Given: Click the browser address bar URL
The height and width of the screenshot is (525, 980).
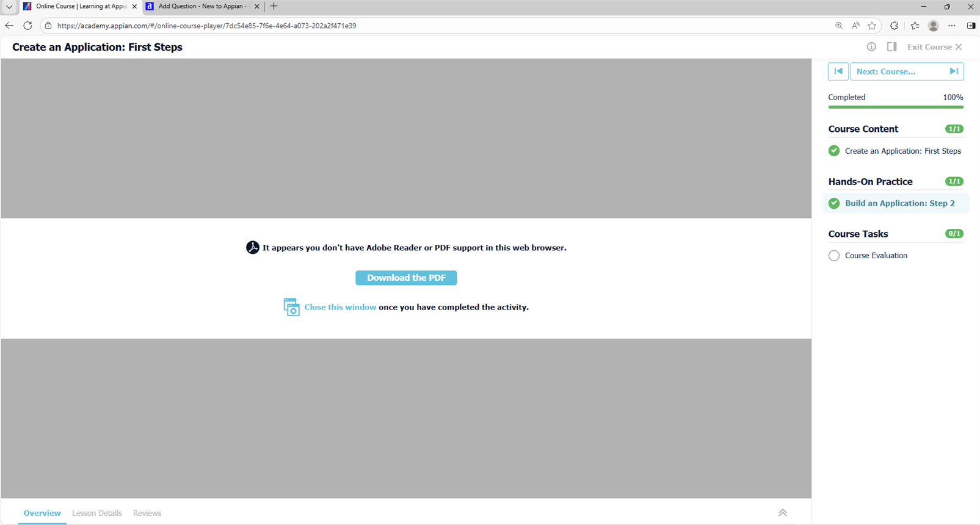Looking at the screenshot, I should point(207,26).
